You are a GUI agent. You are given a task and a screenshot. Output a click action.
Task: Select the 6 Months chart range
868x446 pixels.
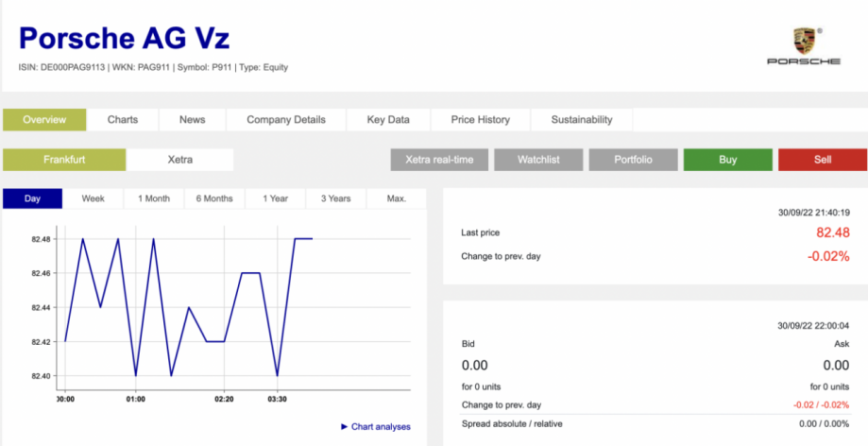click(x=214, y=198)
